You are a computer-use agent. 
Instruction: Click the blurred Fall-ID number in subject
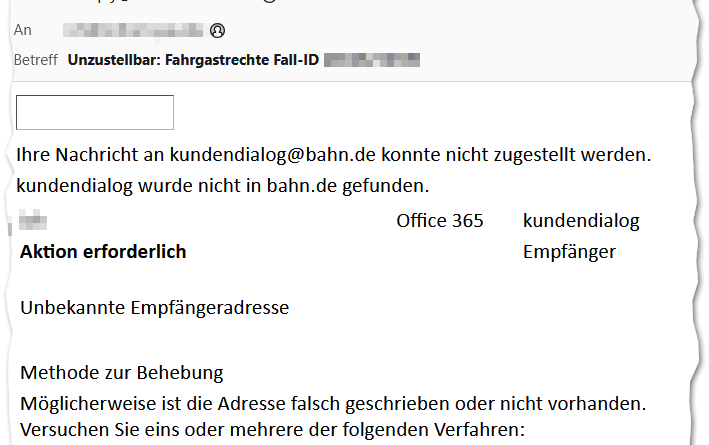372,59
